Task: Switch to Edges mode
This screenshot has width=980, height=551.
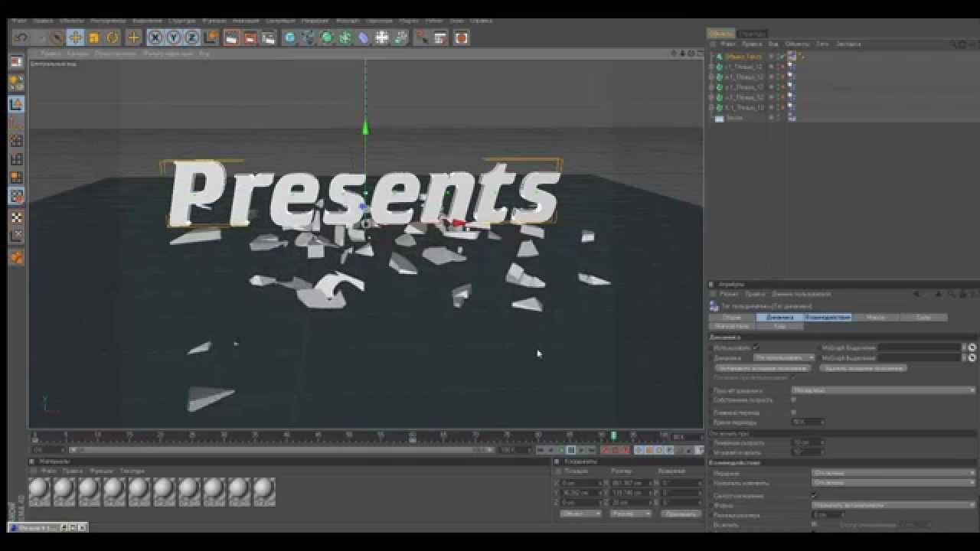Action: click(16, 159)
